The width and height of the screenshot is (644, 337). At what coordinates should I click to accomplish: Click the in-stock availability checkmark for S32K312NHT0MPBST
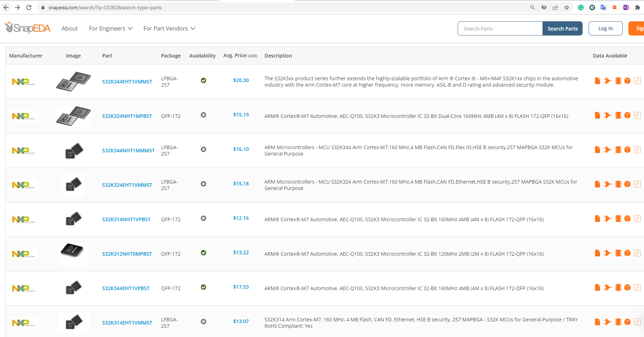[203, 252]
